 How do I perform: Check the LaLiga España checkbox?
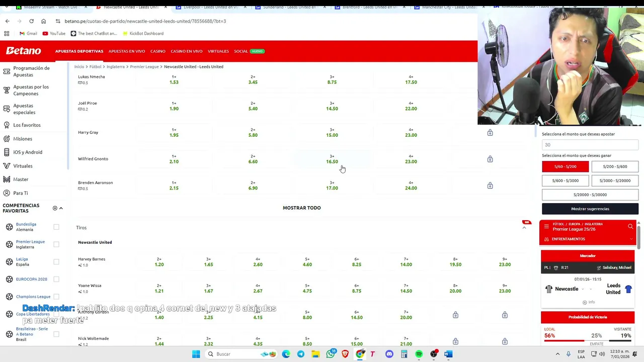coord(56,261)
